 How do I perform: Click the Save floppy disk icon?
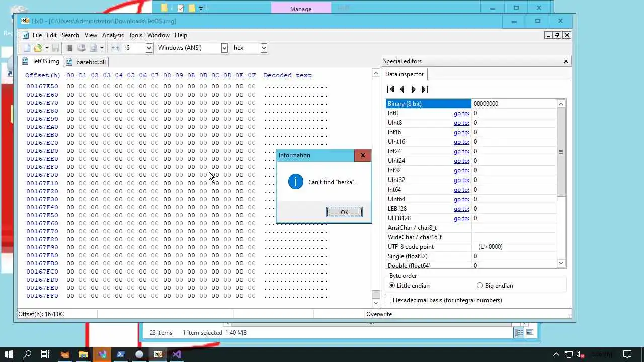tap(56, 48)
